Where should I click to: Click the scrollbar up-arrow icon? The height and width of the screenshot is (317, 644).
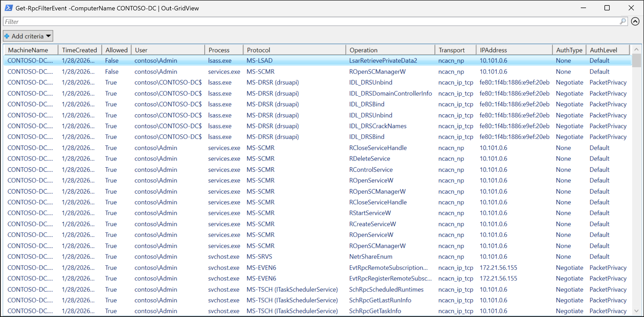(636, 49)
